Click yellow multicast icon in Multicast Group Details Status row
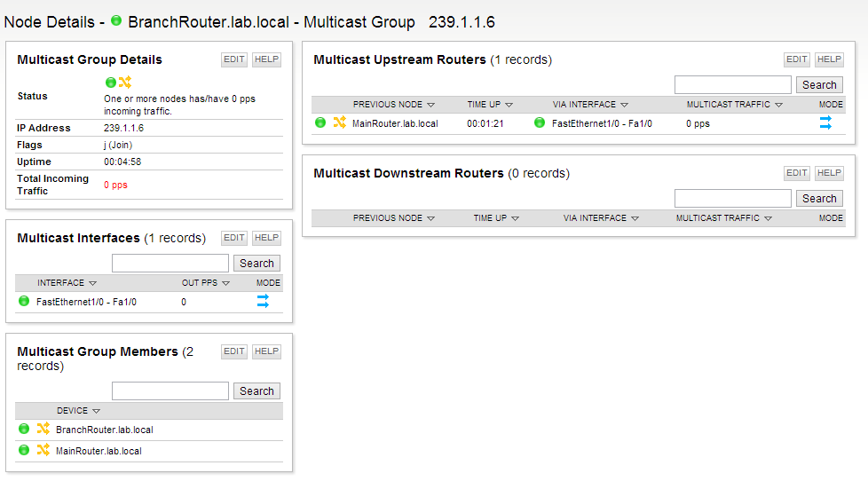The width and height of the screenshot is (868, 497). pos(125,82)
